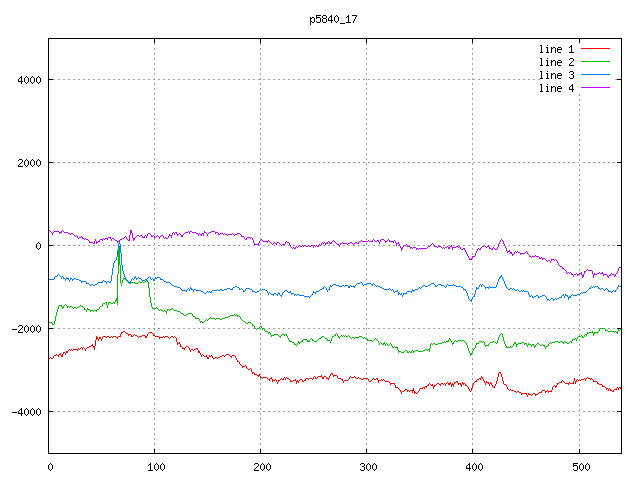Click the 2000 y-axis tick label
Screen dimensions: 640x480
pyautogui.click(x=28, y=163)
